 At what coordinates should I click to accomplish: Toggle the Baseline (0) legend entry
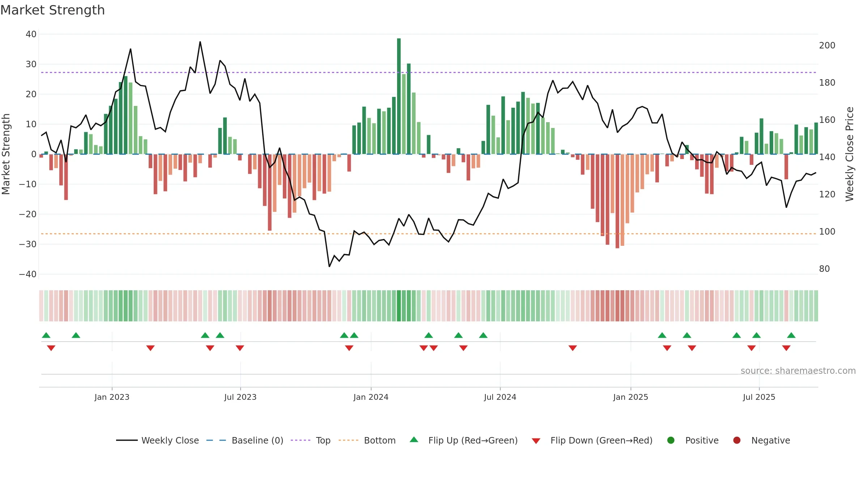(x=245, y=440)
